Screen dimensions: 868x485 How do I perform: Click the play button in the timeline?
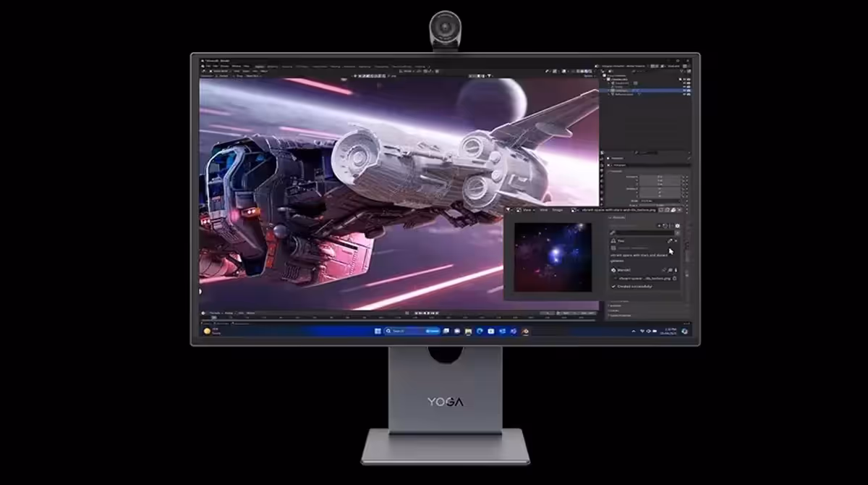[x=428, y=313]
